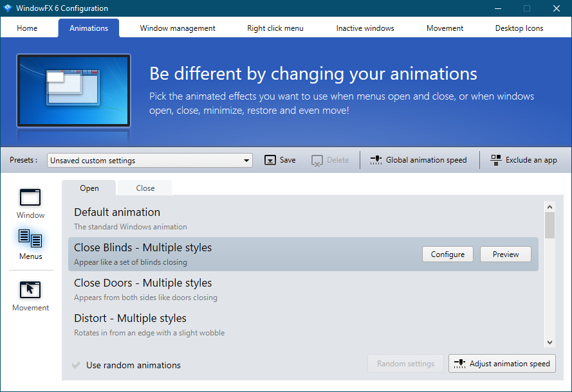Image resolution: width=572 pixels, height=392 pixels.
Task: Switch to the Animations tab
Action: coord(89,28)
